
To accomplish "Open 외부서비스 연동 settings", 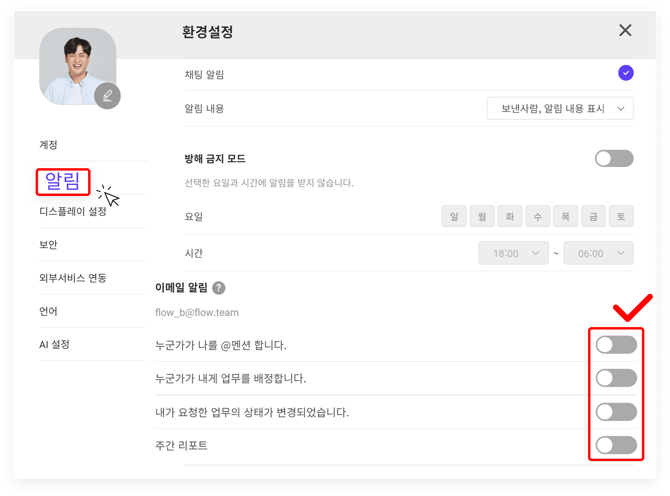I will coord(72,277).
